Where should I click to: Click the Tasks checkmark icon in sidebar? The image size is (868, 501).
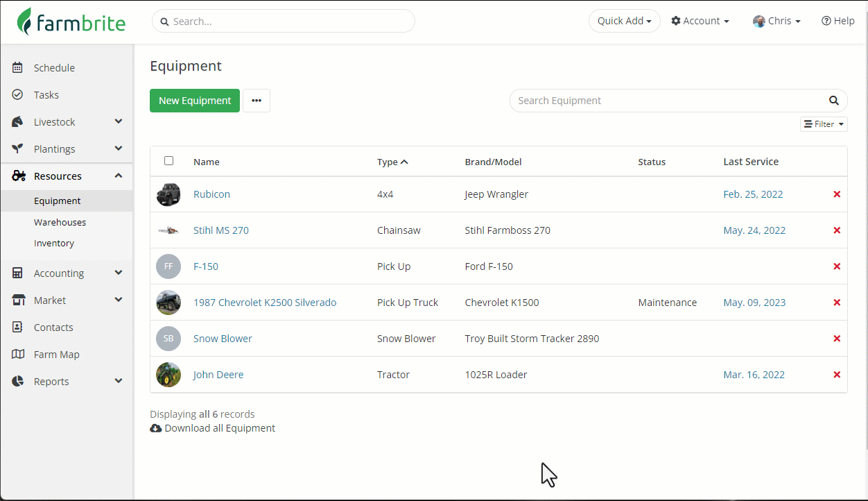(x=18, y=95)
